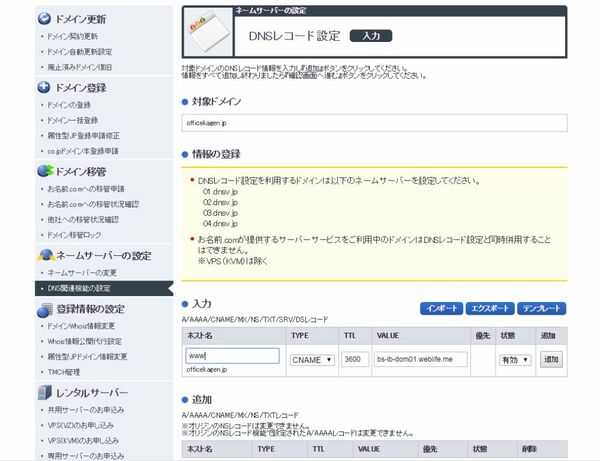Focus the ホスト名 field containing www
This screenshot has width=600, height=461.
(232, 356)
